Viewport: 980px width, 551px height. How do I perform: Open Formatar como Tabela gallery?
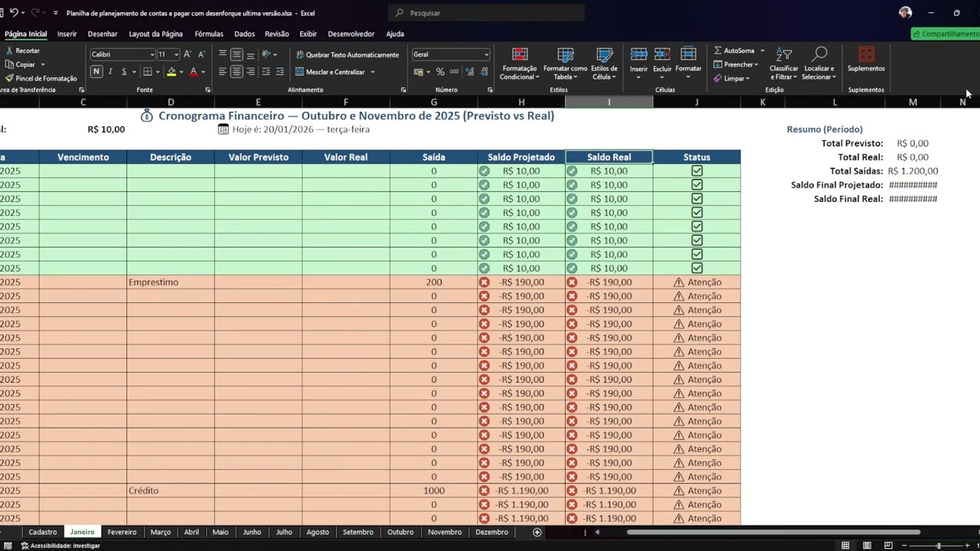(x=565, y=64)
